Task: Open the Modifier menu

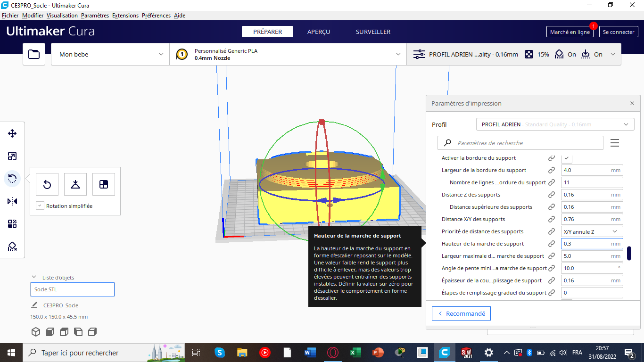Action: pyautogui.click(x=33, y=16)
